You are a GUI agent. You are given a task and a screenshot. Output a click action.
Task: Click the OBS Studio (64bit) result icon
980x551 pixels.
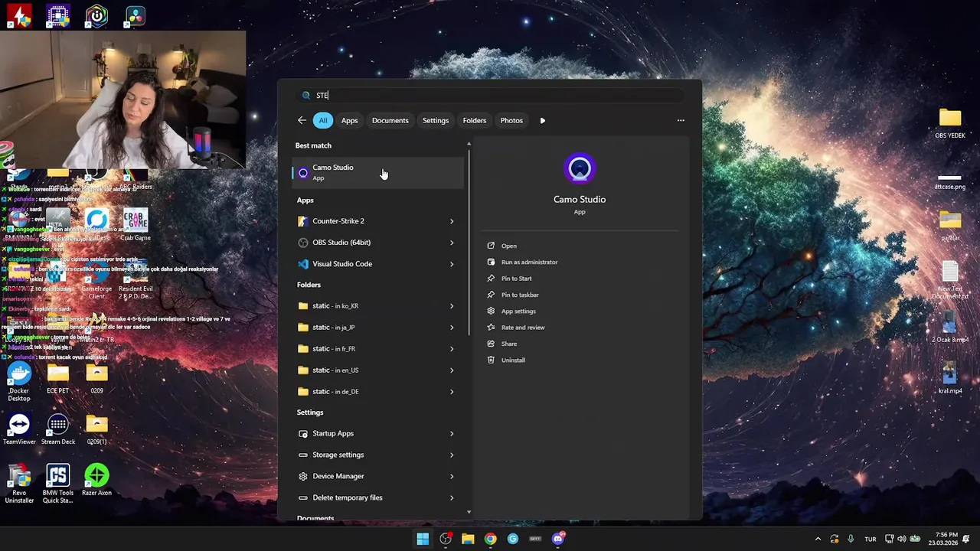pyautogui.click(x=303, y=243)
